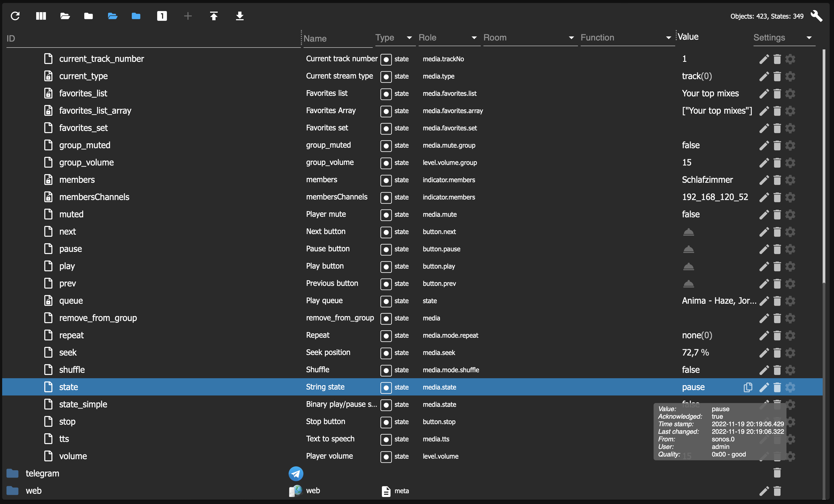The width and height of the screenshot is (834, 504).
Task: Copy the value in the state row
Action: click(x=748, y=387)
